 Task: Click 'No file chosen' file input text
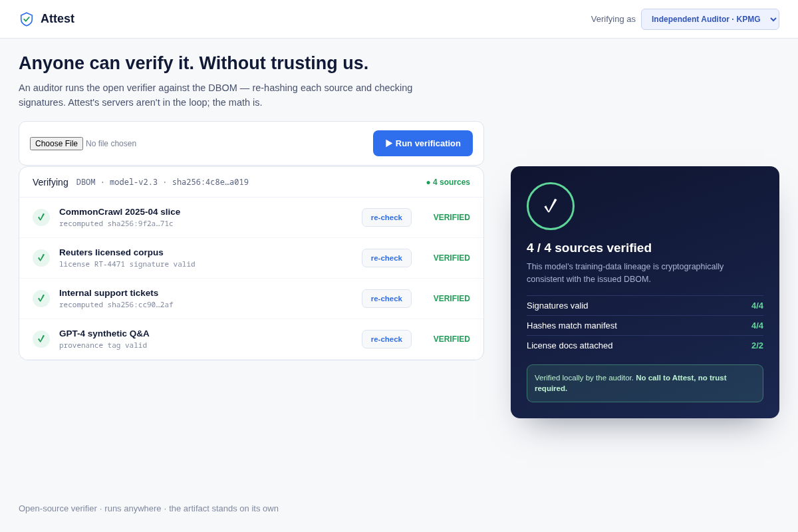[x=111, y=144]
